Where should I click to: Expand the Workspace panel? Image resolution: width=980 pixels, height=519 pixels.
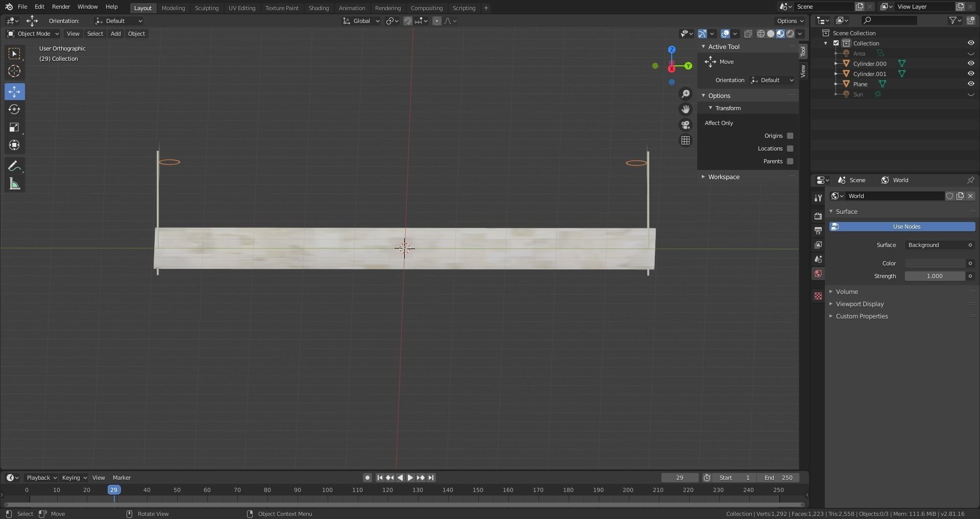click(723, 177)
